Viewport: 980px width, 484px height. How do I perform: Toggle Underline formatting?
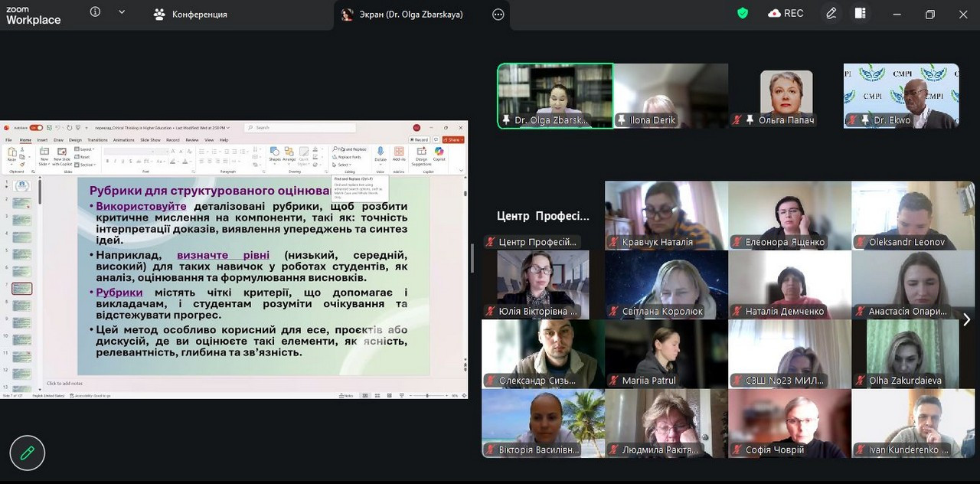pyautogui.click(x=122, y=162)
